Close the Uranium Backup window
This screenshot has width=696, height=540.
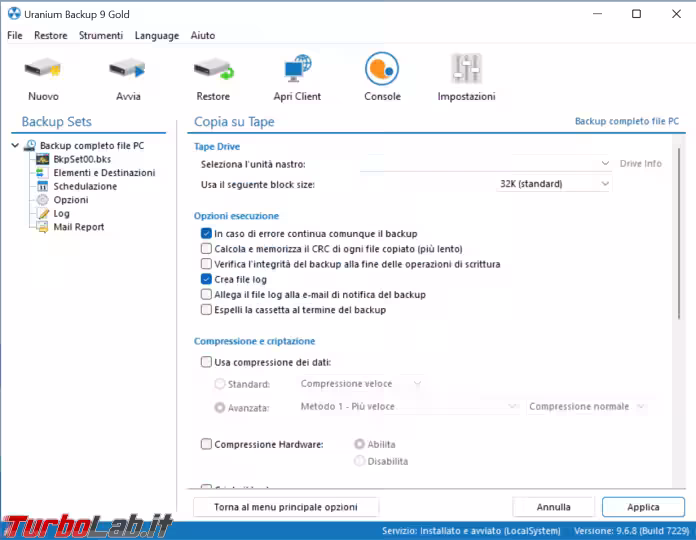coord(676,14)
